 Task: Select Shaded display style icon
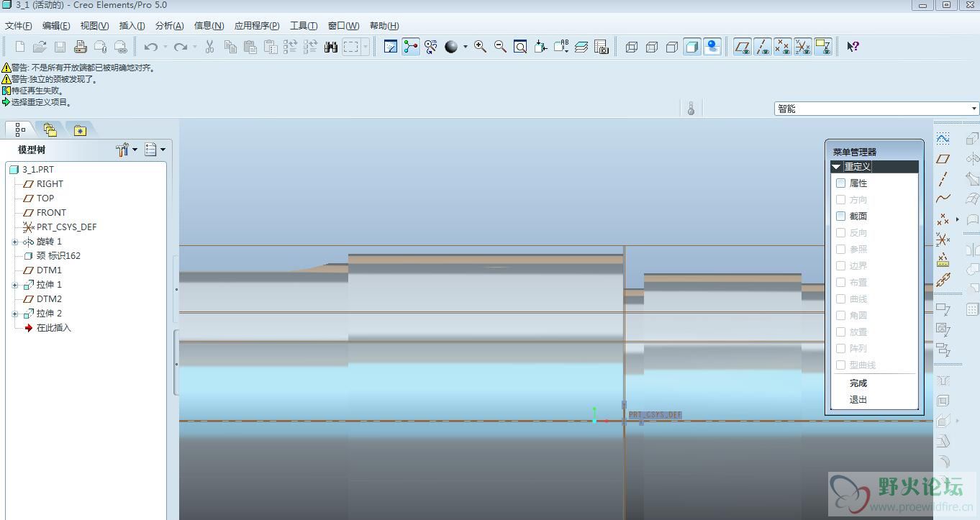[x=692, y=47]
